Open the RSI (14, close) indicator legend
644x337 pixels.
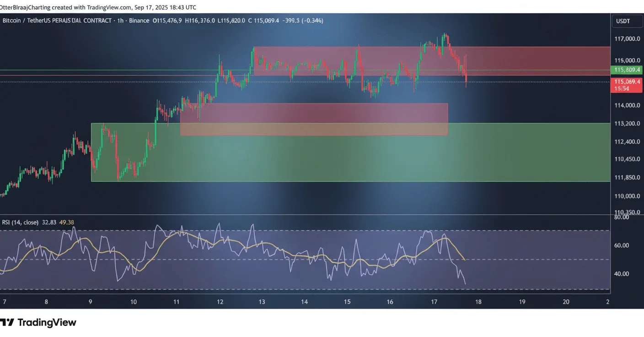click(x=20, y=223)
